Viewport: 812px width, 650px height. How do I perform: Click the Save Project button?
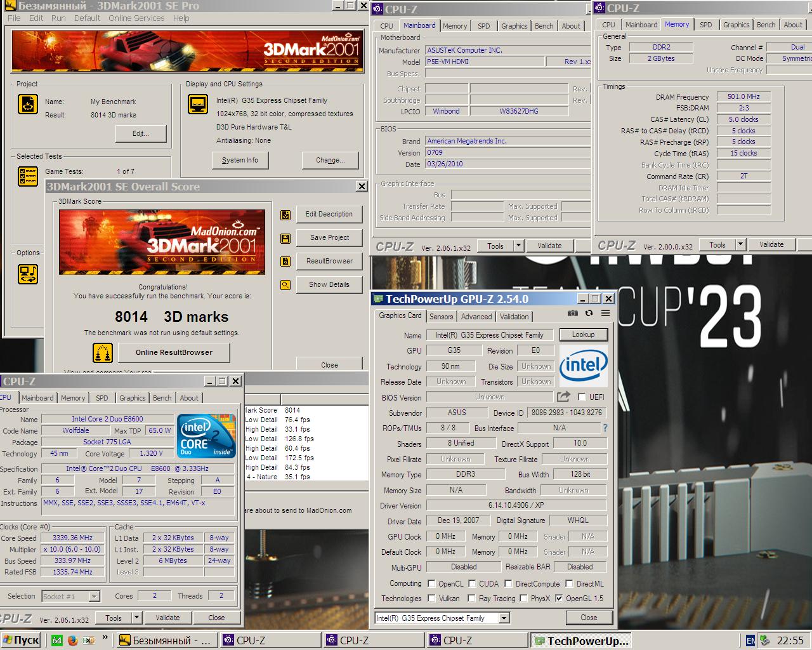[329, 237]
